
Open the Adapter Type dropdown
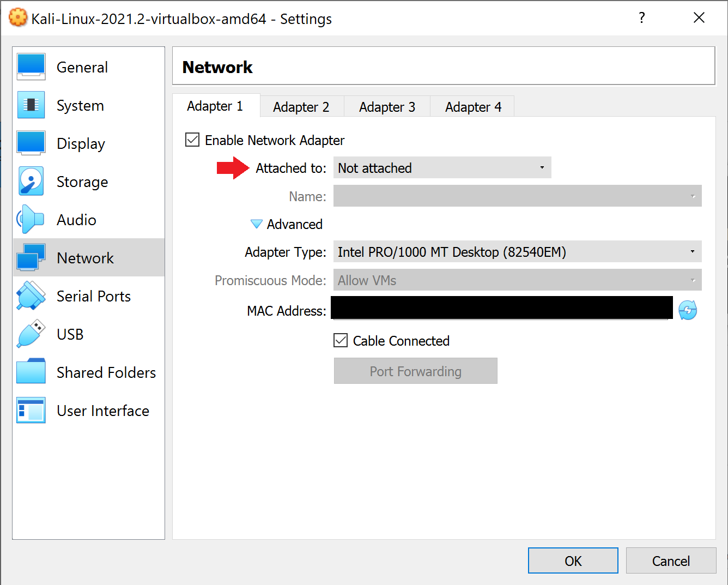click(517, 252)
